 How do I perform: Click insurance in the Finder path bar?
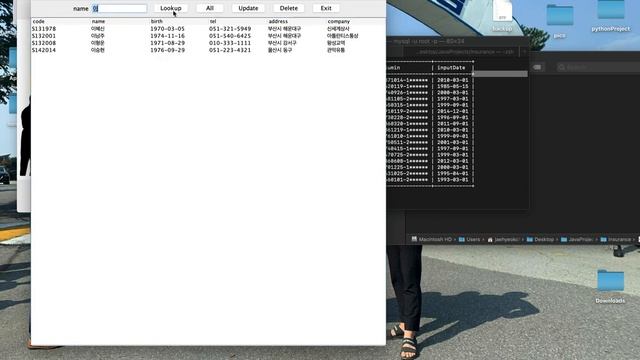tap(615, 240)
